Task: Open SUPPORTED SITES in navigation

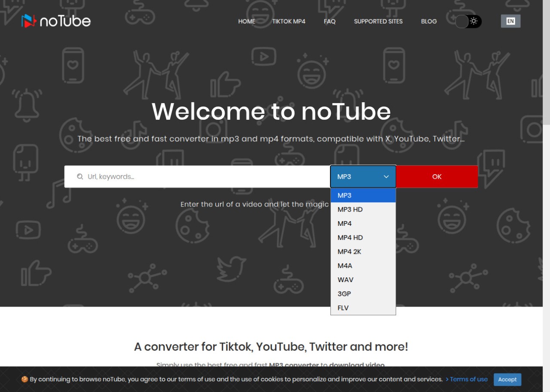Action: [x=378, y=21]
